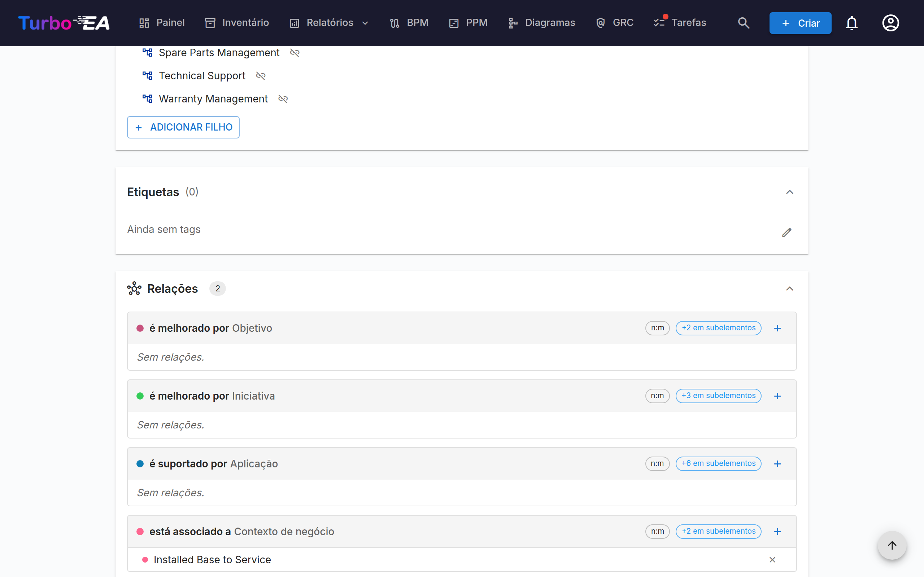Add a relation to Objetivo
This screenshot has height=577, width=924.
(x=777, y=328)
